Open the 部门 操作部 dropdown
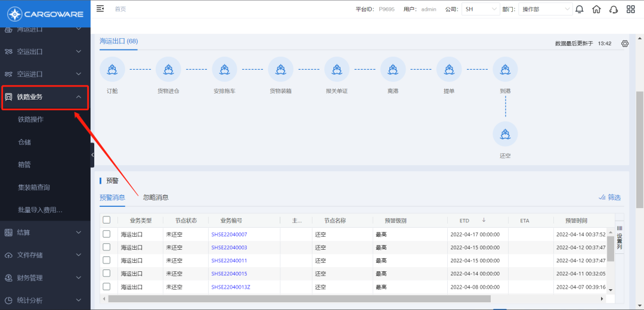This screenshot has height=310, width=644. pos(545,9)
